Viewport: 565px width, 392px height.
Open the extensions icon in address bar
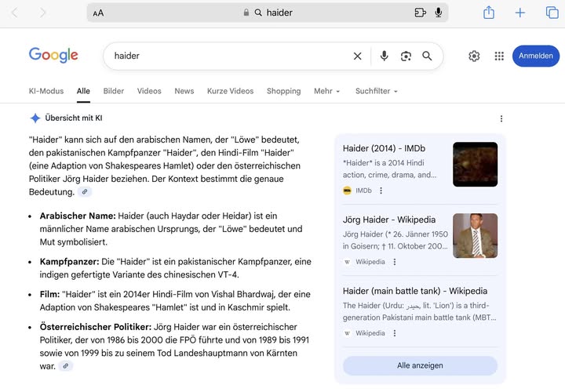(420, 13)
